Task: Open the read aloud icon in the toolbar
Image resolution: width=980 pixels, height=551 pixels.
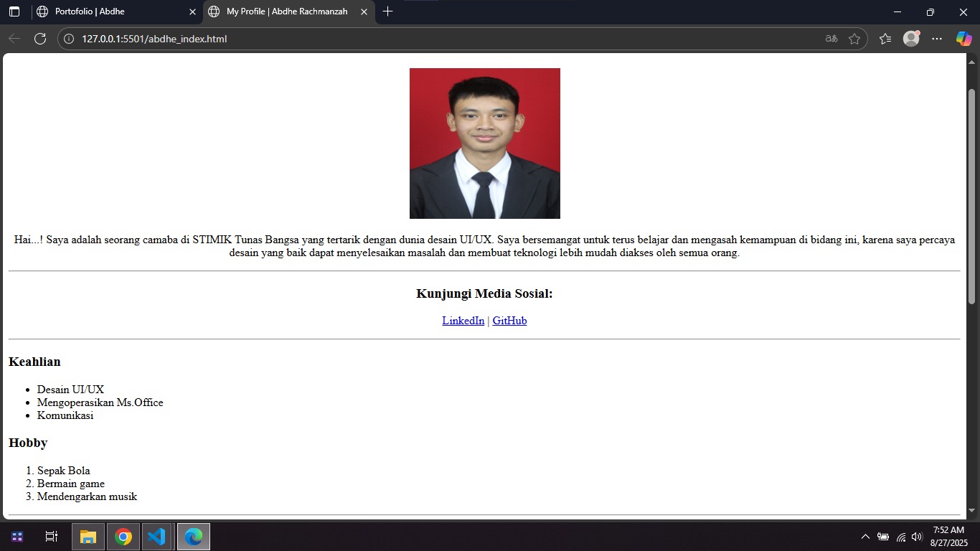Action: pos(830,39)
